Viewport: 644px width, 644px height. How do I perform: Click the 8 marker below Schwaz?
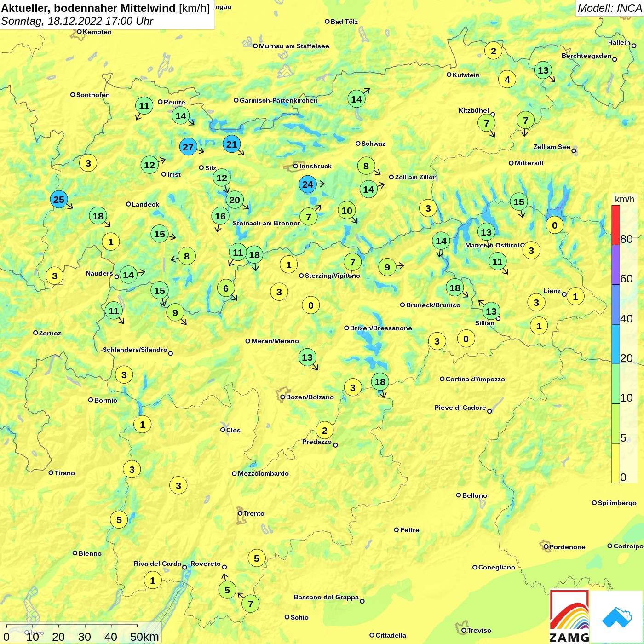pyautogui.click(x=366, y=166)
